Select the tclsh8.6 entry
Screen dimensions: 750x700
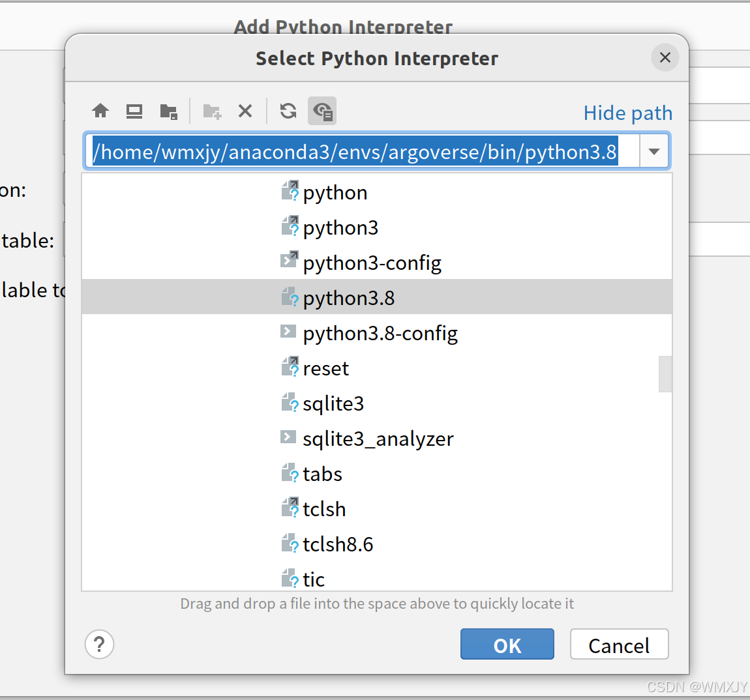click(337, 544)
